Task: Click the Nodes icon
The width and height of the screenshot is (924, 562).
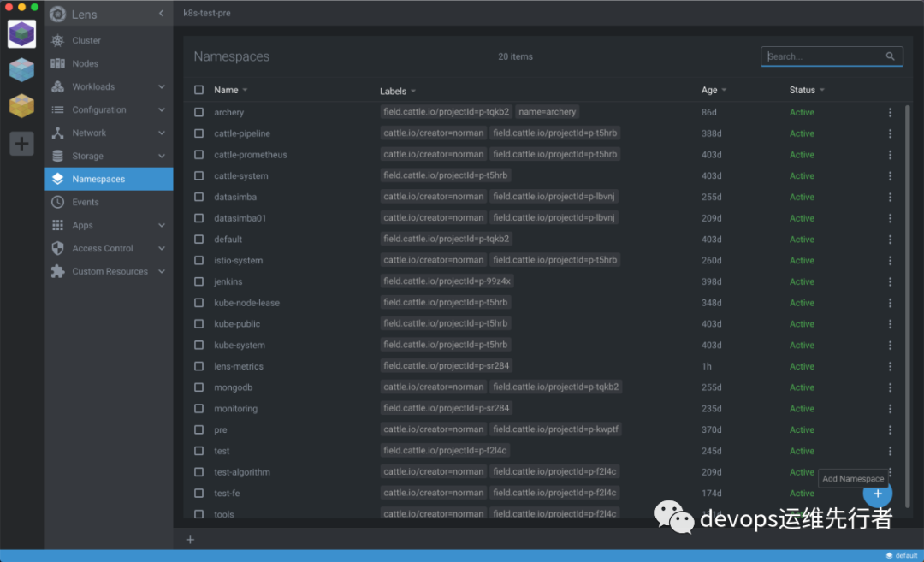Action: pos(58,63)
